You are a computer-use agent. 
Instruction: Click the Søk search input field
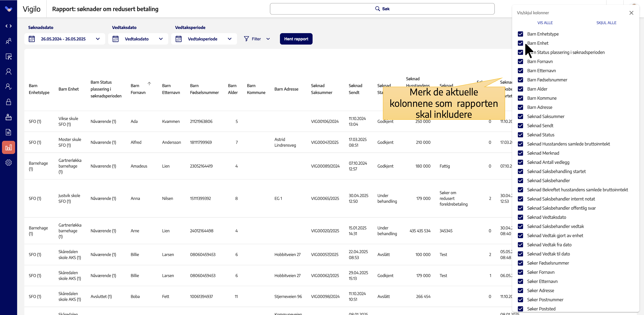point(382,9)
